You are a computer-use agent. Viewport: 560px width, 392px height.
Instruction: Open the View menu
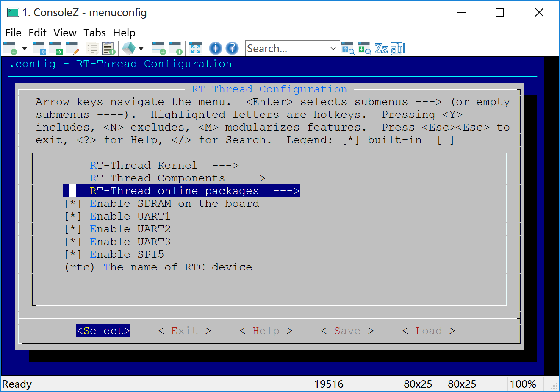coord(65,33)
